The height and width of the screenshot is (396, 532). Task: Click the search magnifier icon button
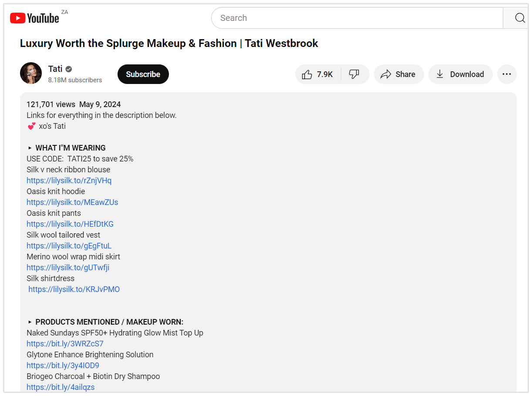[x=519, y=18]
